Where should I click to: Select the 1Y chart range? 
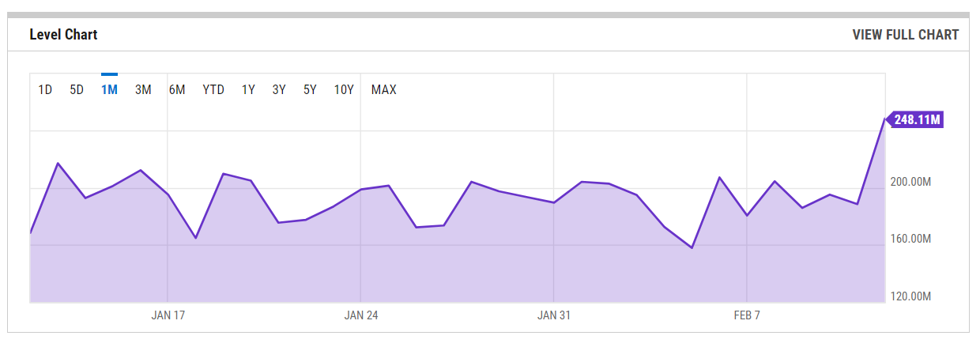248,90
